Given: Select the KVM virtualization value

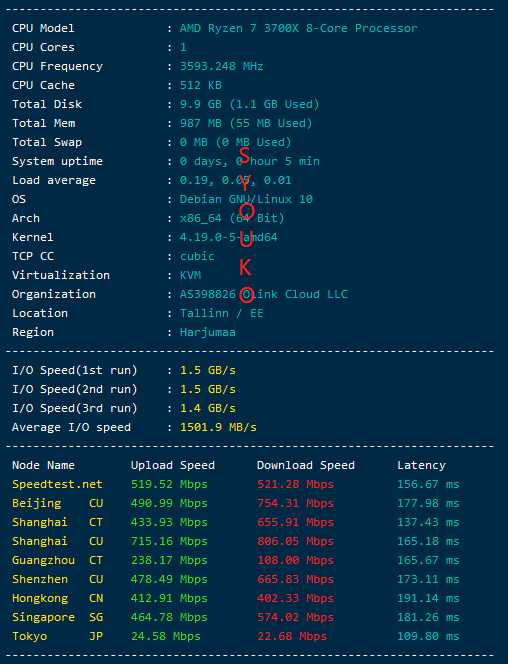Looking at the screenshot, I should (x=190, y=275).
